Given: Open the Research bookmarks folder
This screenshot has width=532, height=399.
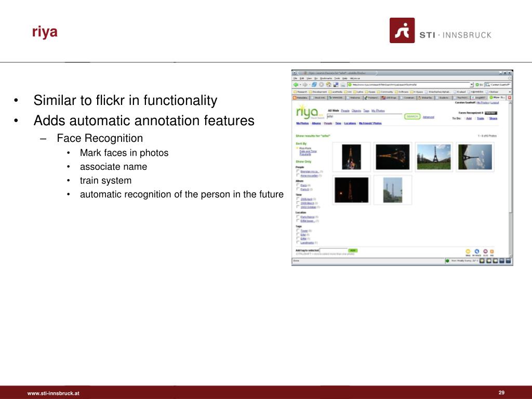Looking at the screenshot, I should point(300,91).
